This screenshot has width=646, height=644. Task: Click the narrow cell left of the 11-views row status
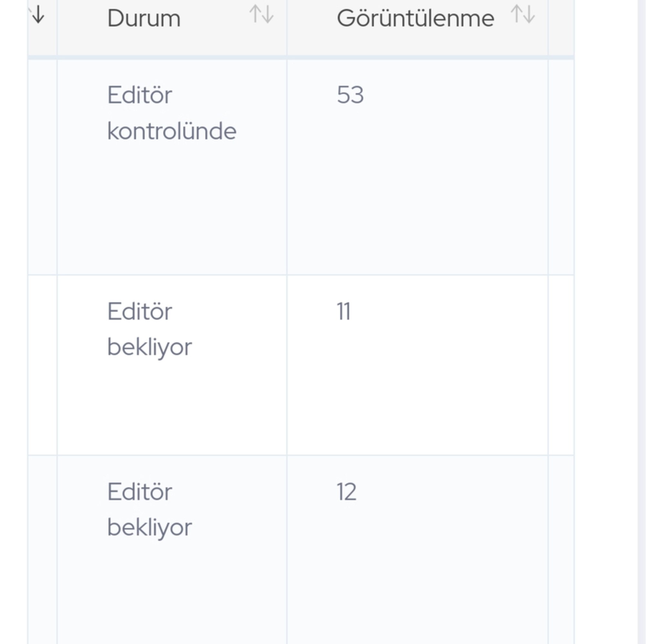point(42,365)
